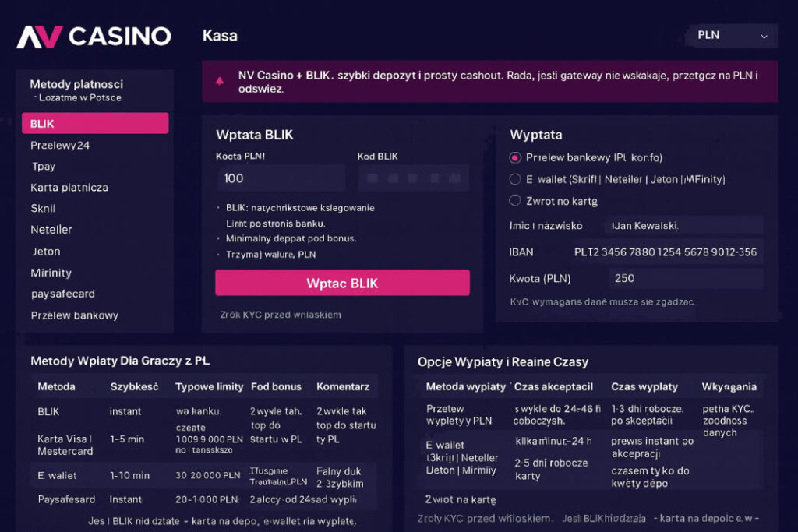The image size is (798, 532).
Task: Select the bank transfer withdrawal radio button
Action: point(515,157)
